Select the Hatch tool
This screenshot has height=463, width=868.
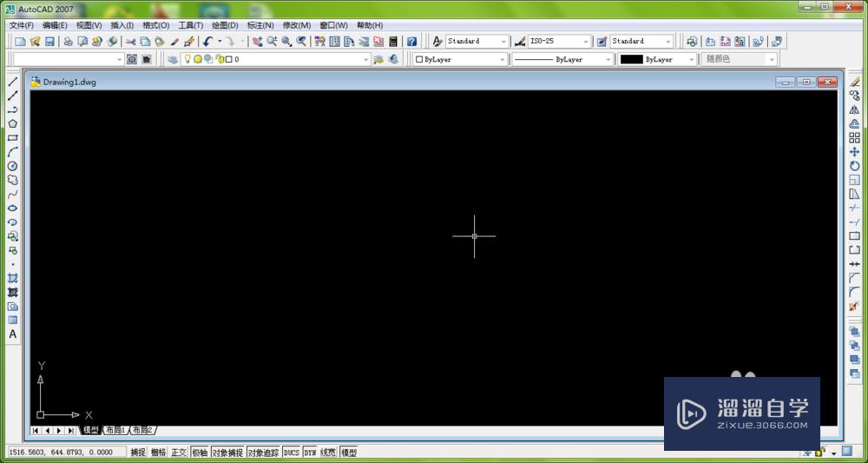(x=13, y=278)
